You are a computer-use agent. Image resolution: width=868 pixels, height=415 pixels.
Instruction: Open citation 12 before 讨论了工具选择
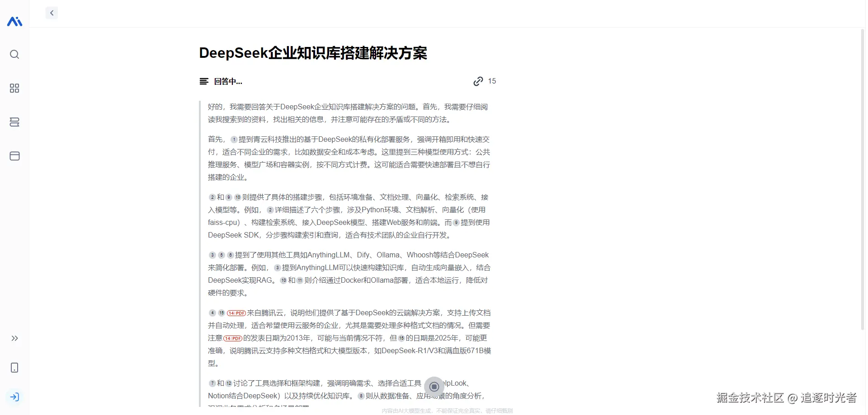coord(228,383)
